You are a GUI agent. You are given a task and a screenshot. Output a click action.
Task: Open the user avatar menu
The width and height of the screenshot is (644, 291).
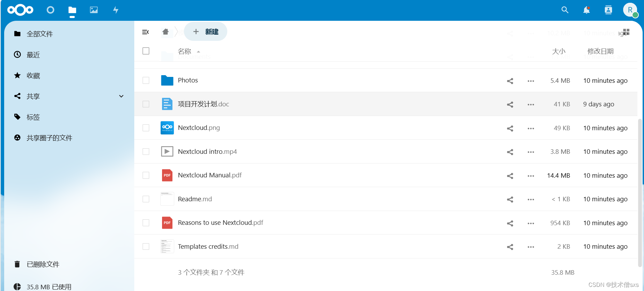[630, 10]
